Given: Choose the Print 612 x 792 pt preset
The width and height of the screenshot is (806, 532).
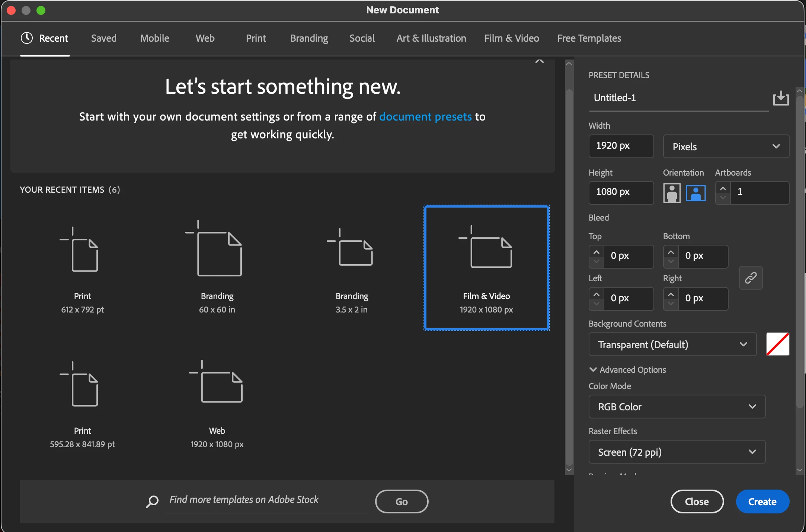Looking at the screenshot, I should pos(82,268).
